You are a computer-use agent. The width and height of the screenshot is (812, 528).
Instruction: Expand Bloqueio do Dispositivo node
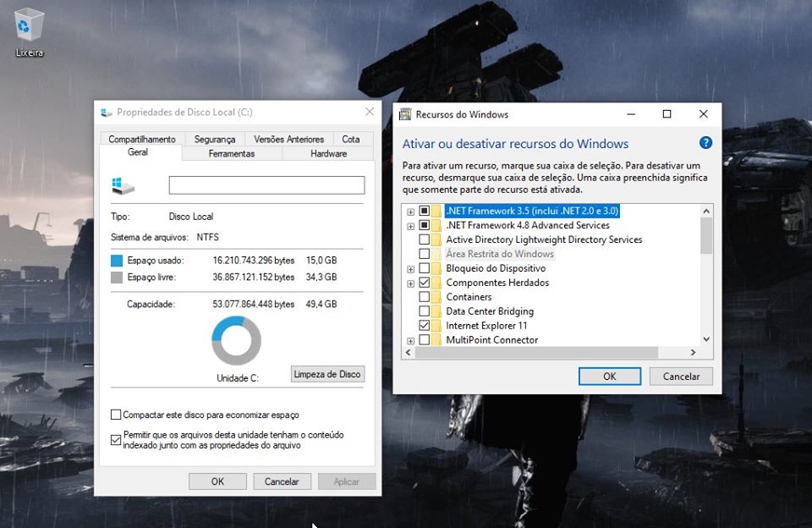click(x=411, y=269)
